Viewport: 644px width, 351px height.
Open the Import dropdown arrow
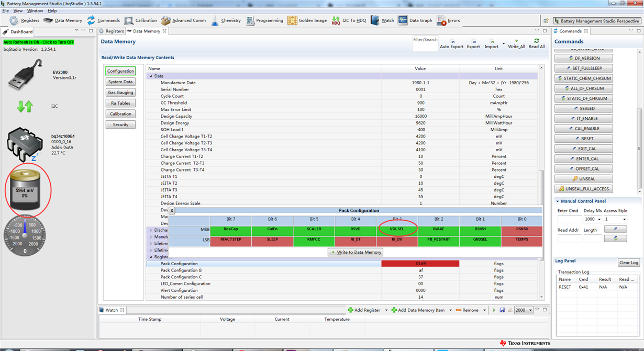504,44
